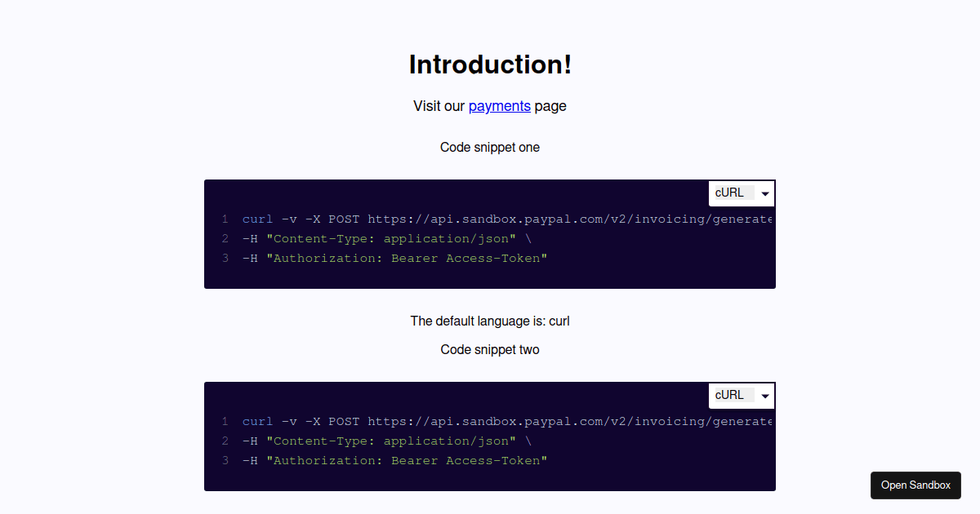This screenshot has height=514, width=980.
Task: Select line number 2 in the first code snippet
Action: 225,238
